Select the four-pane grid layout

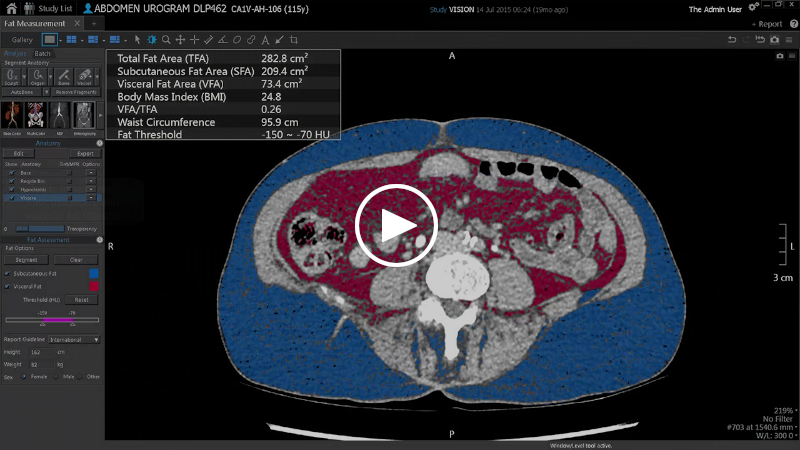(71, 39)
